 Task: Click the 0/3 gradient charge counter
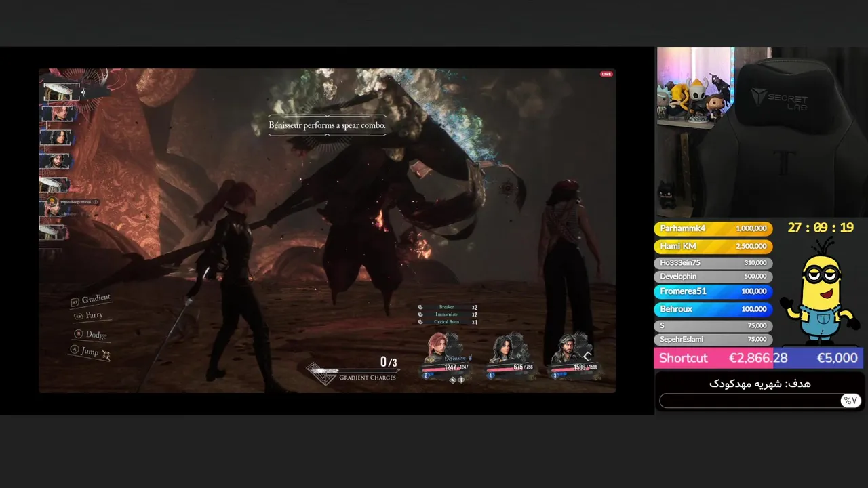[x=389, y=362]
